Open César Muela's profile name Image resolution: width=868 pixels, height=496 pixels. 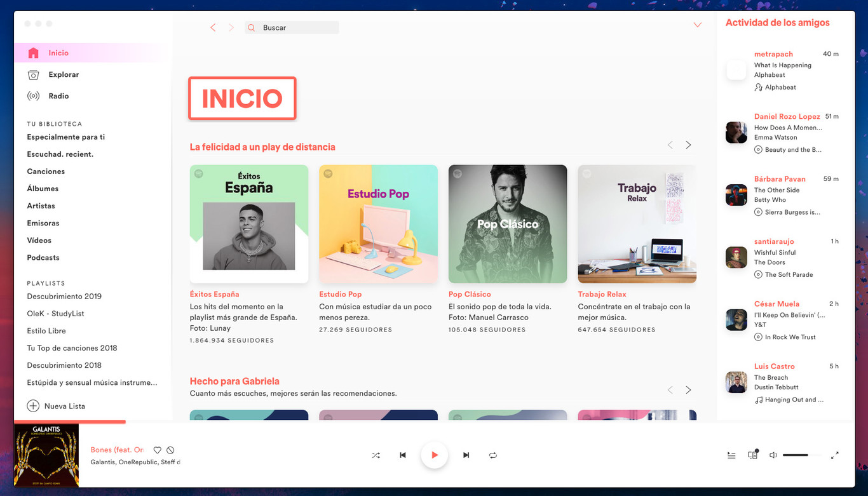[x=777, y=304]
